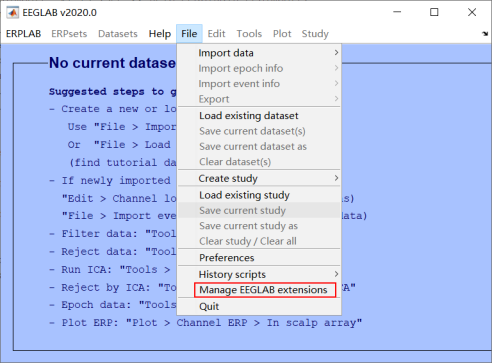Viewport: 492px width, 364px height.
Task: Click the 'Filter data:' line
Action: pos(113,234)
